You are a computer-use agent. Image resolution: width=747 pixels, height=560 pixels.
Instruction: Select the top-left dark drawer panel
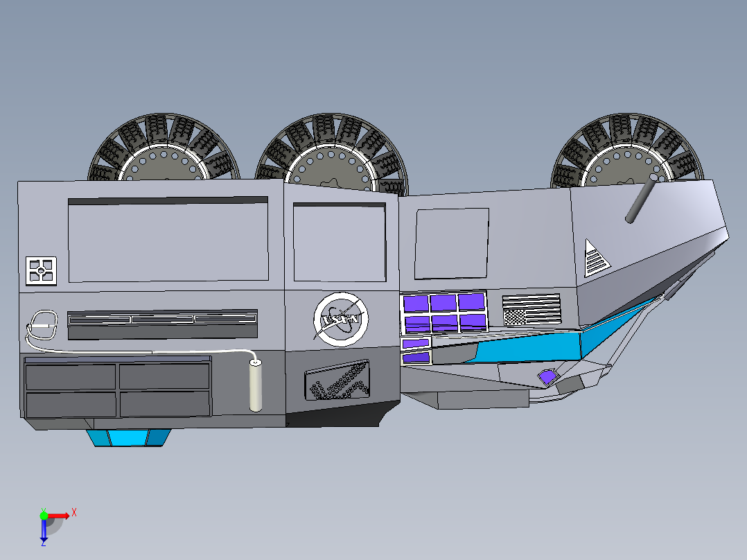[x=71, y=377]
